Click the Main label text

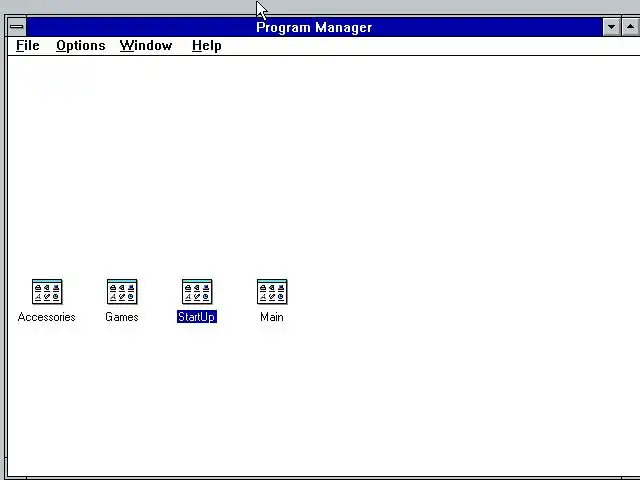(x=272, y=317)
